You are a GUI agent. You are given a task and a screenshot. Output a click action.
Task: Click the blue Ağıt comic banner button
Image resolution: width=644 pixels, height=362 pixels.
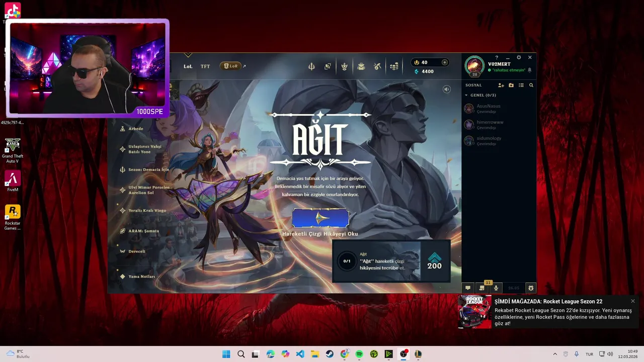pos(320,218)
